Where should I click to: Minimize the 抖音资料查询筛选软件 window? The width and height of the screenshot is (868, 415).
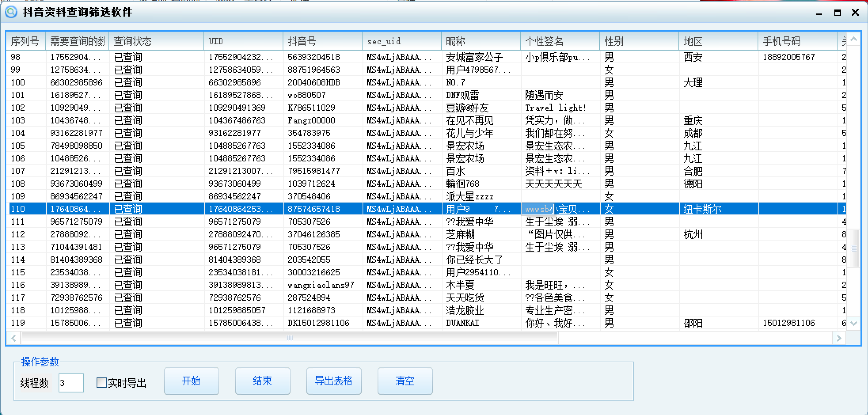click(x=819, y=13)
